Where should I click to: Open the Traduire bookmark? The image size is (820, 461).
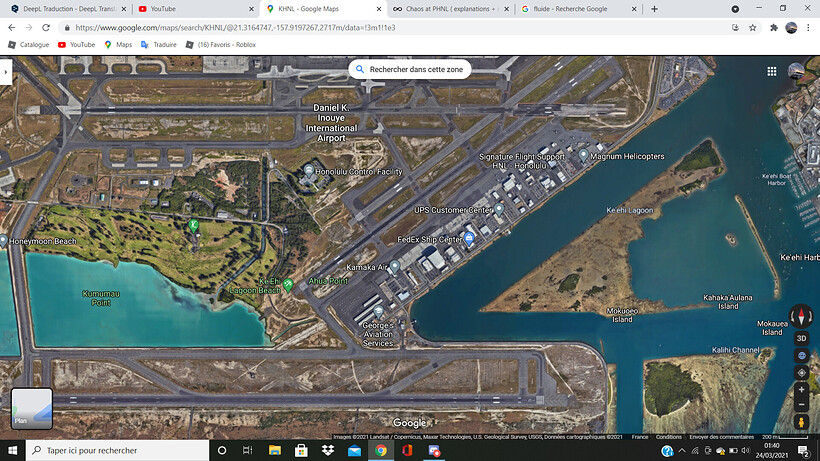click(x=158, y=45)
